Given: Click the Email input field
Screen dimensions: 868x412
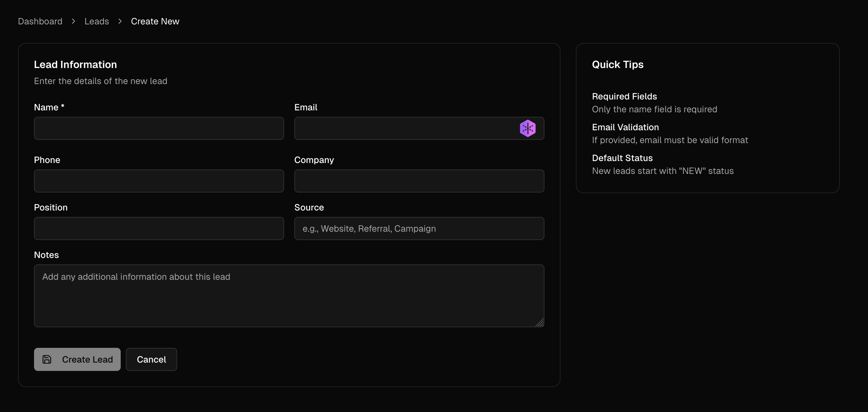Looking at the screenshot, I should point(404,128).
